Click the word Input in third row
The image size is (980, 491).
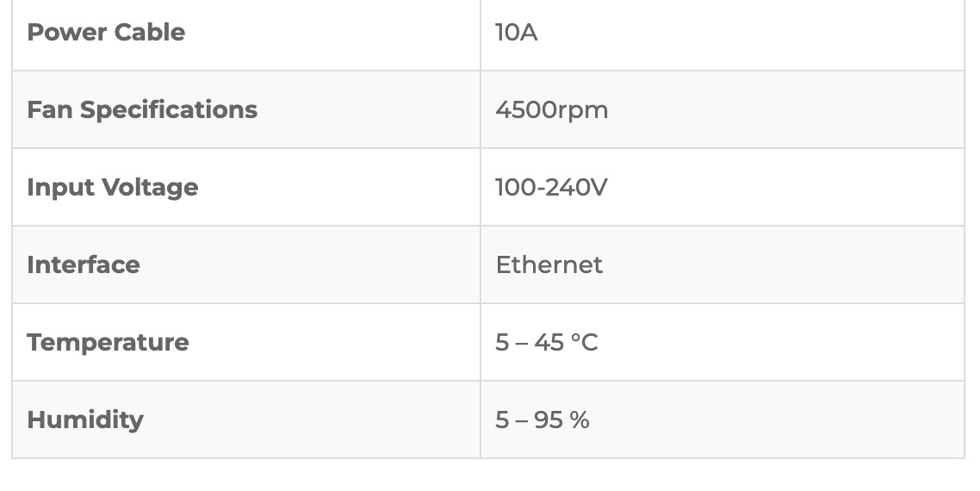[x=60, y=188]
